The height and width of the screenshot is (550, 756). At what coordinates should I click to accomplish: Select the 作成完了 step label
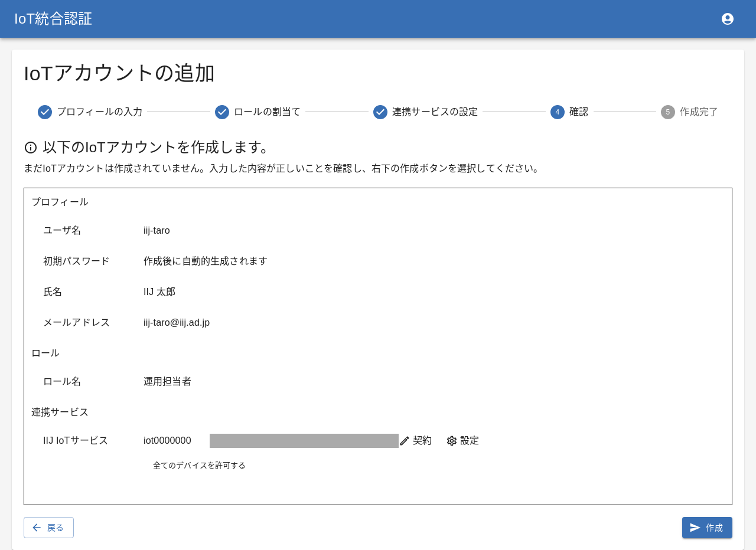tap(699, 112)
